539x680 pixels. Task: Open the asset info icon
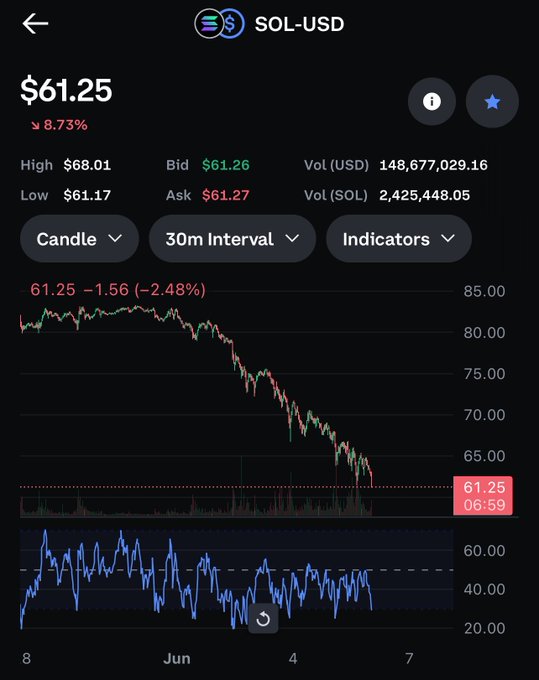click(431, 101)
